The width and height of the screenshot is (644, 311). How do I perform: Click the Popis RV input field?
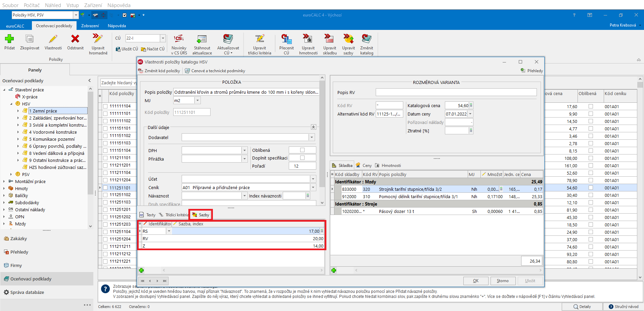456,92
